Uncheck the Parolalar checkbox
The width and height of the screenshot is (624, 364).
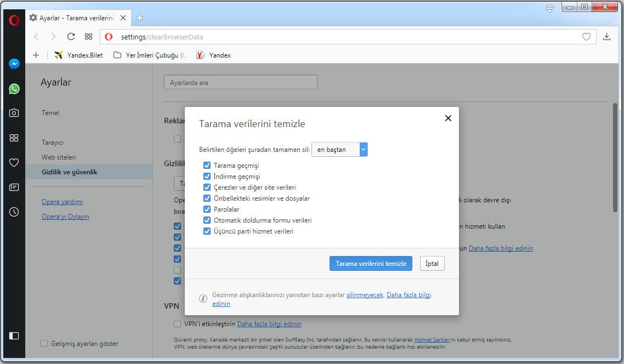pyautogui.click(x=207, y=209)
